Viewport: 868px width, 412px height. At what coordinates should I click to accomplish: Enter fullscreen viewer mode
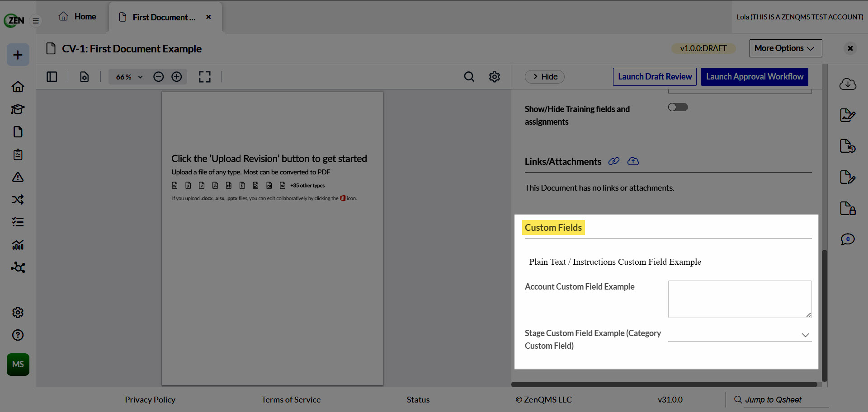pyautogui.click(x=205, y=77)
